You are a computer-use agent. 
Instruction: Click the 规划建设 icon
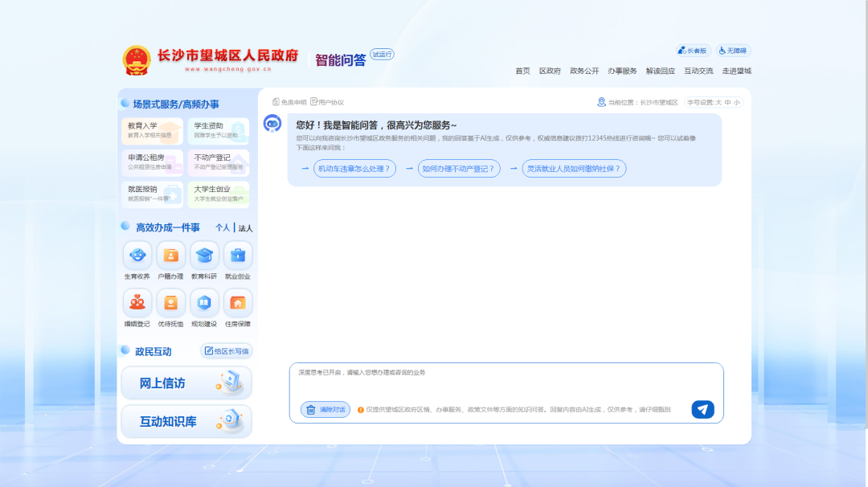click(x=204, y=303)
